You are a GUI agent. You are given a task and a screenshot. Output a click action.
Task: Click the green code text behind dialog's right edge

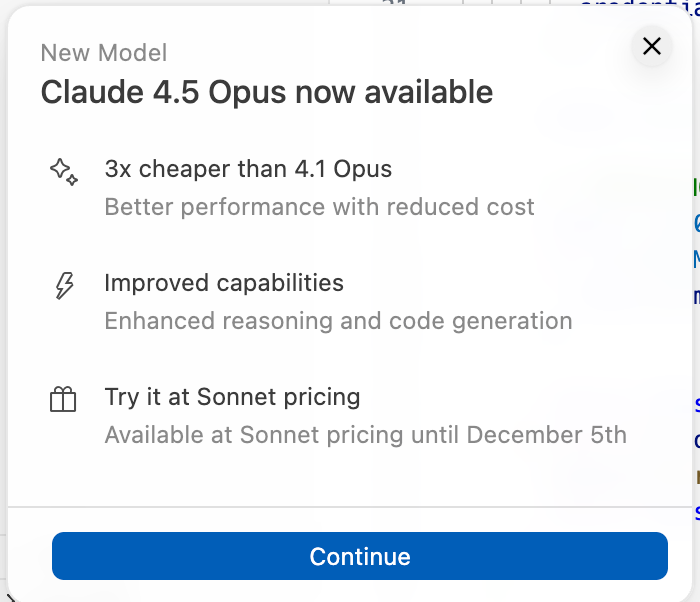696,186
